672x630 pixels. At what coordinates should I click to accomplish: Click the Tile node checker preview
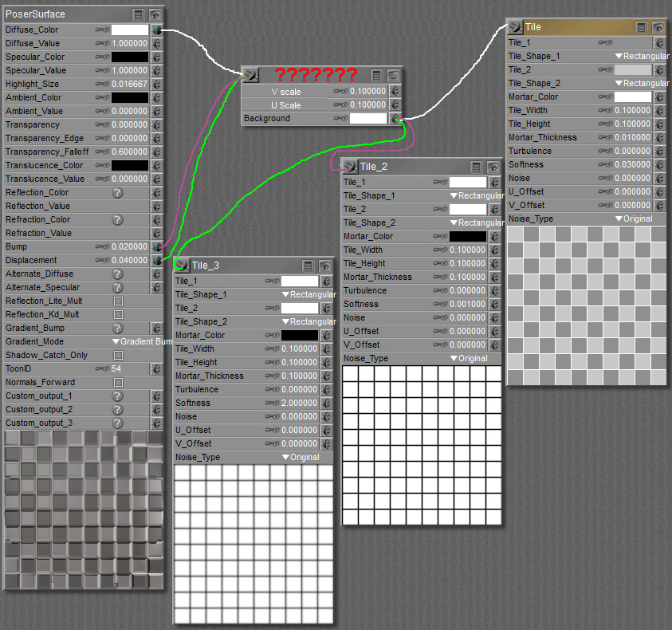(587, 305)
